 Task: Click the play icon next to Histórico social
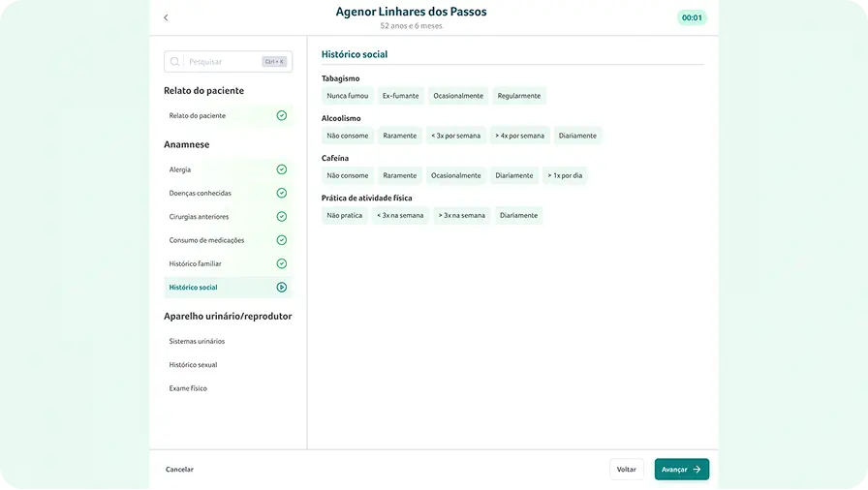click(x=282, y=288)
